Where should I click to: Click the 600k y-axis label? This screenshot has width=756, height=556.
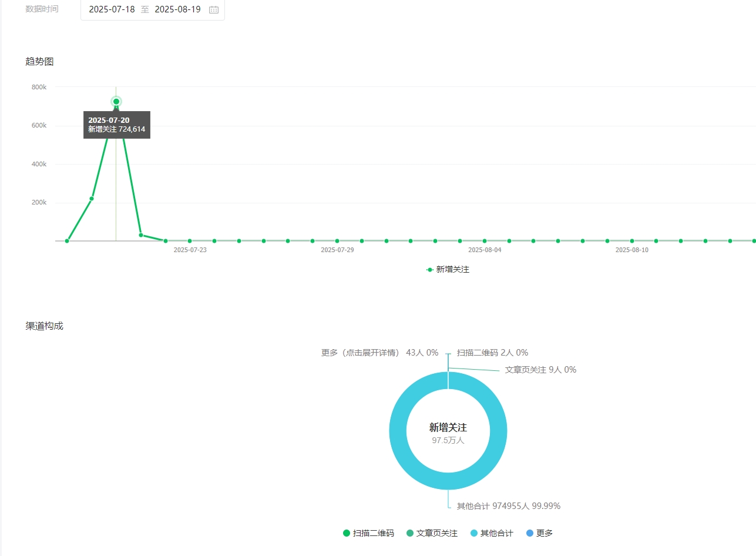coord(39,125)
